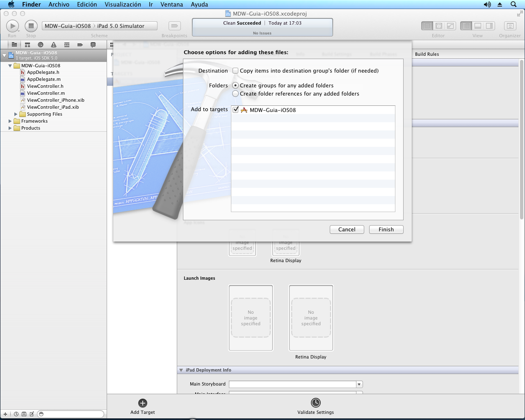
Task: Switch to the Standard editor
Action: (x=427, y=26)
